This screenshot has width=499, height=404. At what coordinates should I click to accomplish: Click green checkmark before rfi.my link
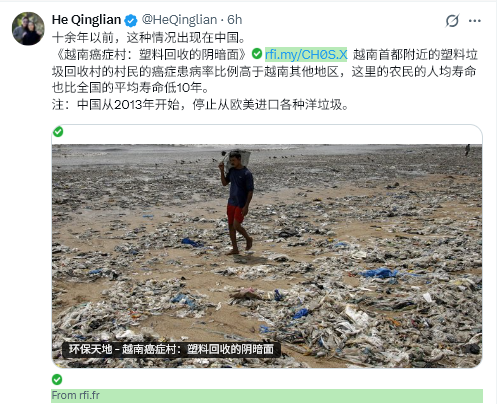click(x=257, y=54)
